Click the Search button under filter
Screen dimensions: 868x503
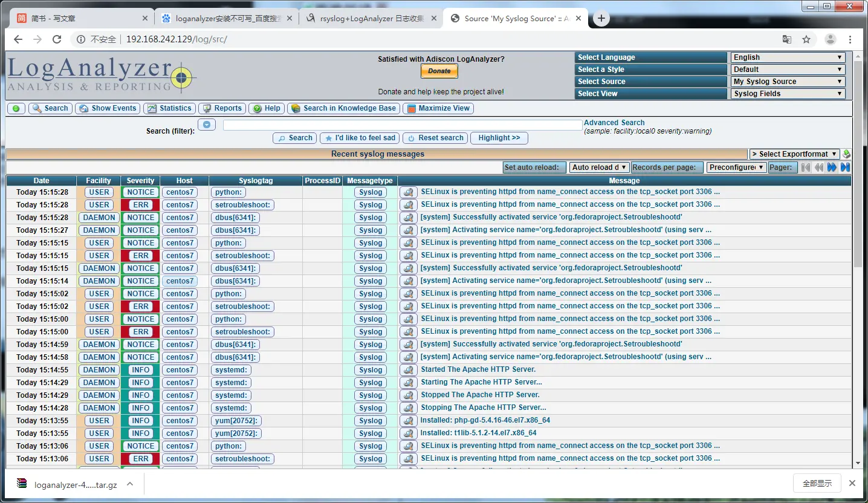coord(295,138)
